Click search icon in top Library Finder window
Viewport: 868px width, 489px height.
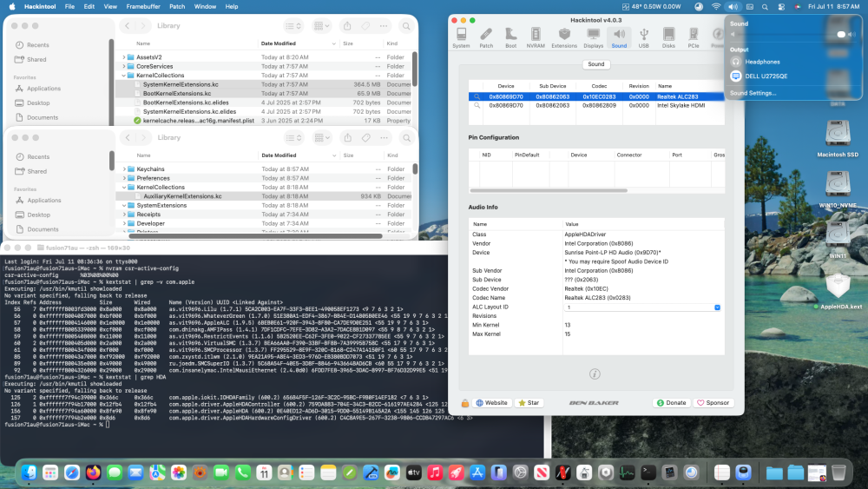pos(406,26)
